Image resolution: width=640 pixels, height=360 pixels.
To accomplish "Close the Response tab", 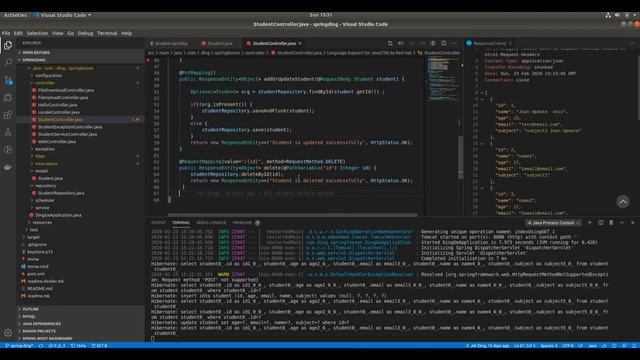I will pyautogui.click(x=510, y=43).
